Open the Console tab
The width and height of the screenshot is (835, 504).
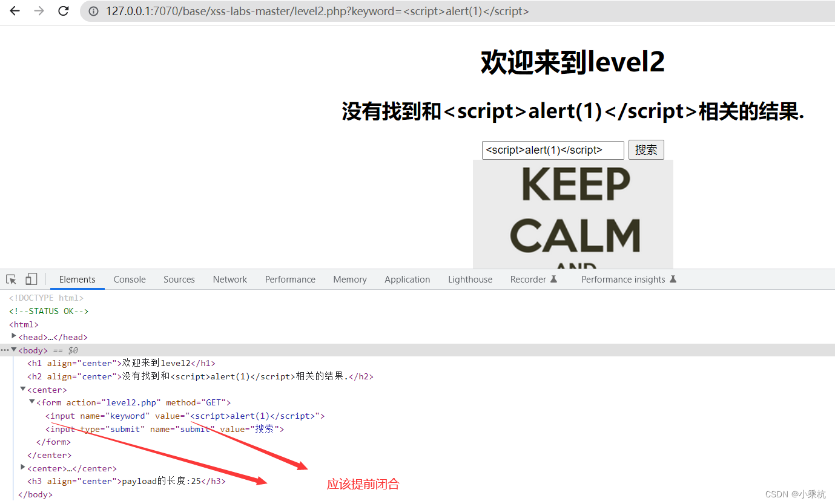[130, 280]
